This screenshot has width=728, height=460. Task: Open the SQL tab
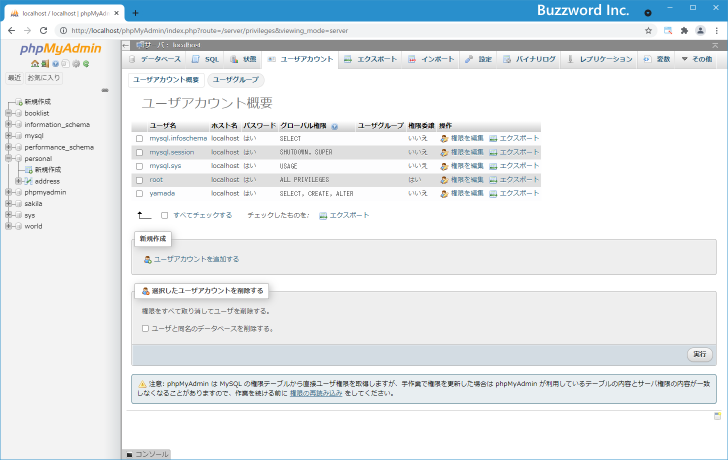206,59
